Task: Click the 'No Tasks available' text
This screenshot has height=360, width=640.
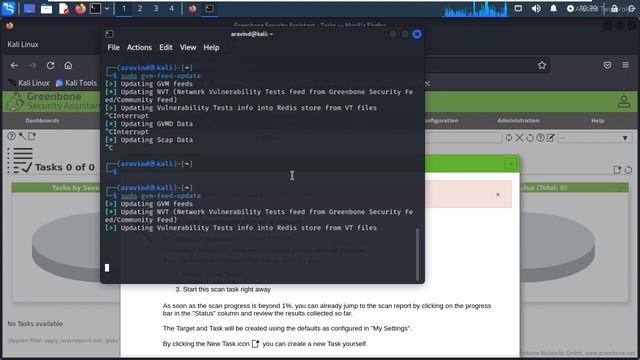Action: tap(35, 324)
